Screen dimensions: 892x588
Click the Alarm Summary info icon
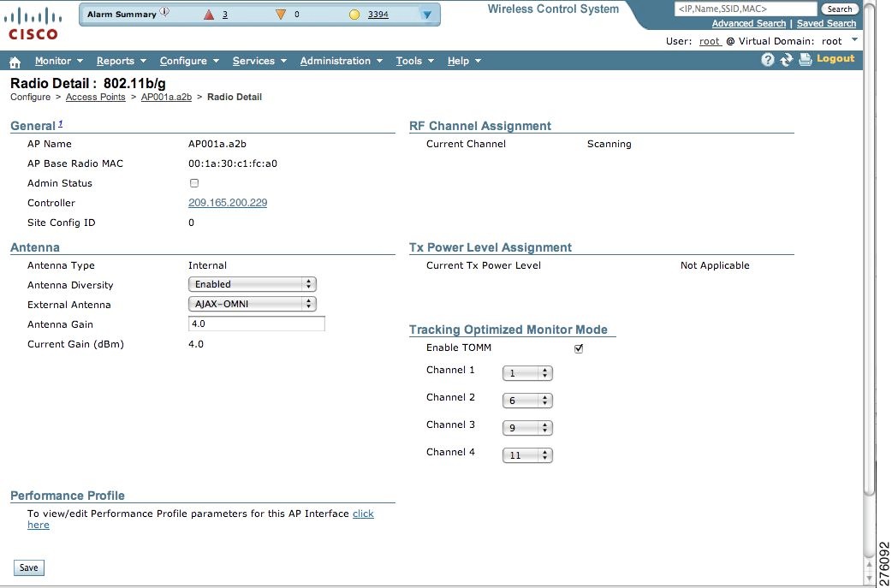coord(164,11)
